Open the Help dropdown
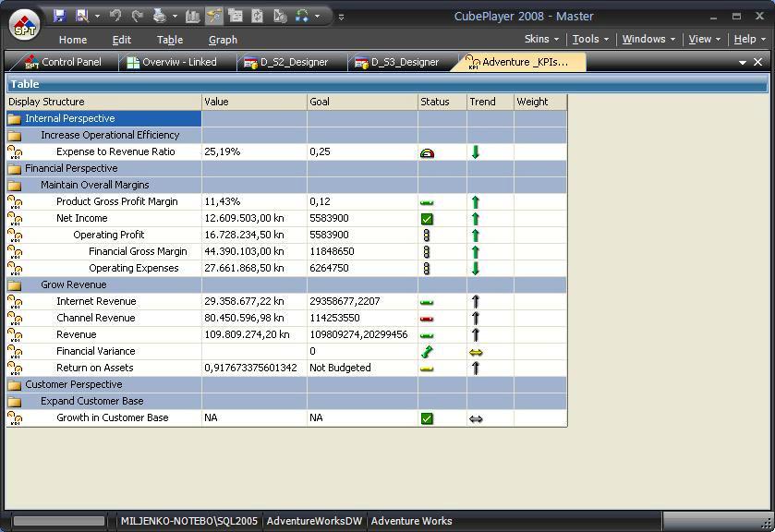Viewport: 775px width, 532px height. point(750,39)
